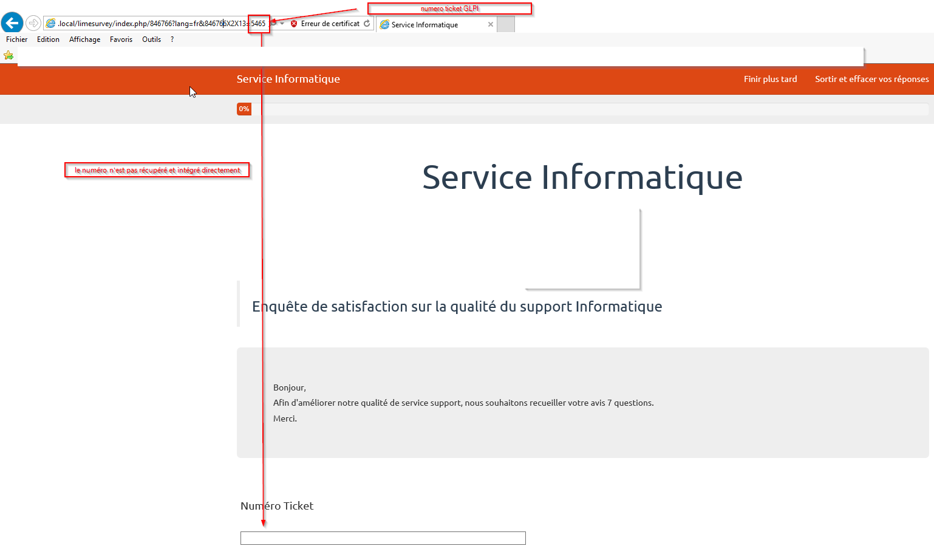Click the browser Forward arrow button
This screenshot has width=934, height=560.
[33, 23]
